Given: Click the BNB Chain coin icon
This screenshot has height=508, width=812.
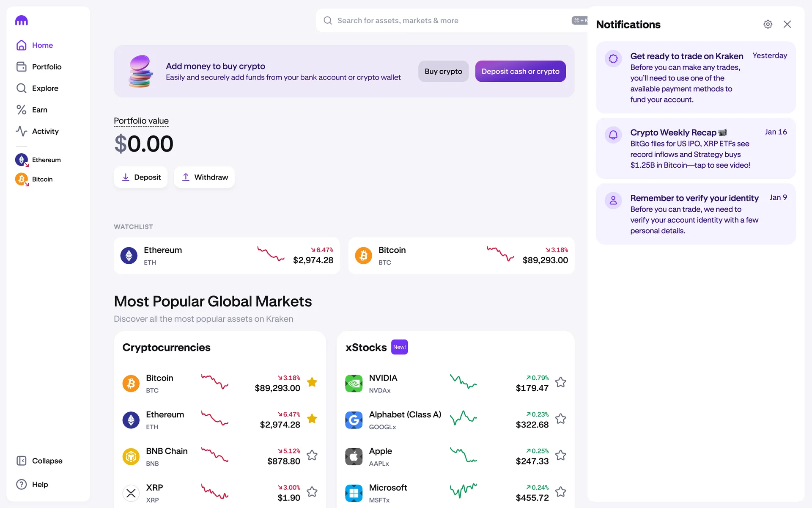Looking at the screenshot, I should click(x=131, y=457).
